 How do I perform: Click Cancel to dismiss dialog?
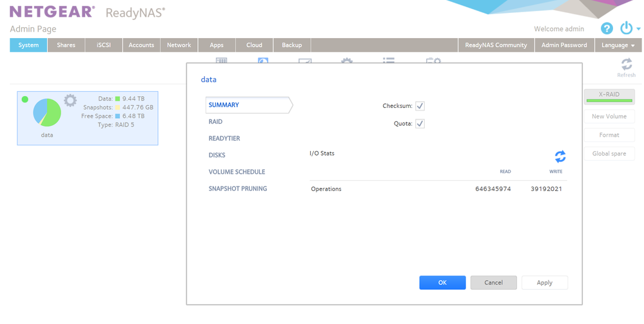pos(493,283)
